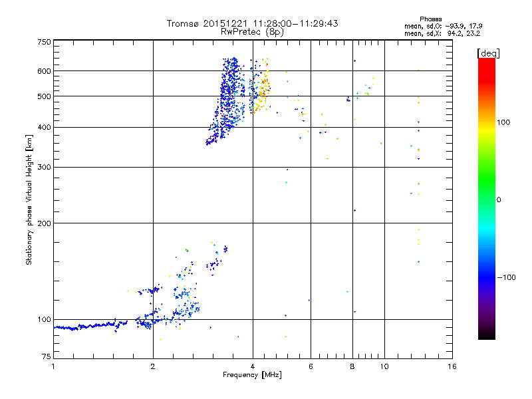Click the y-axis '600' tick label
This screenshot has width=532, height=399.
pos(44,71)
